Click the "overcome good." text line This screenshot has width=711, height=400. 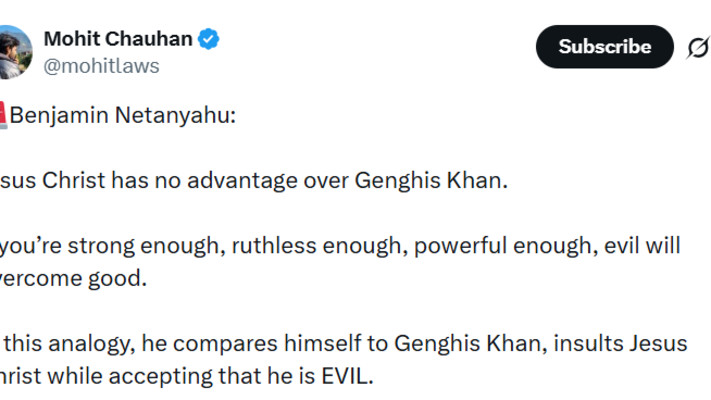[75, 278]
